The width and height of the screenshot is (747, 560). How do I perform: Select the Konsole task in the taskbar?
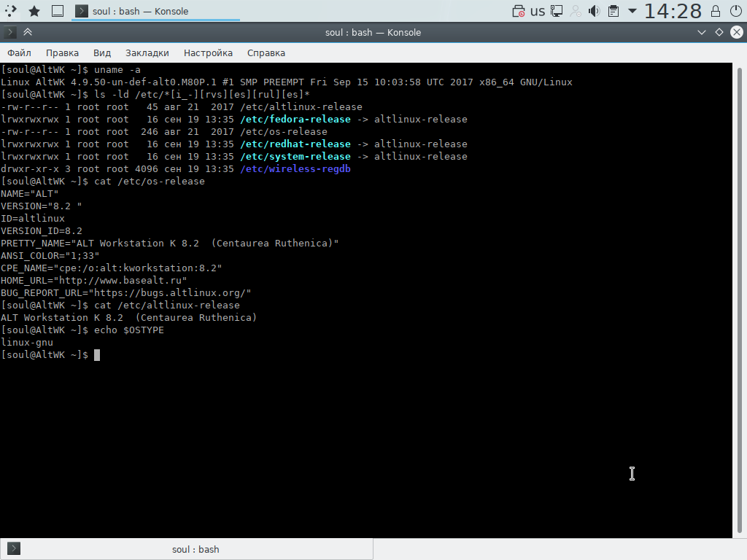point(155,11)
